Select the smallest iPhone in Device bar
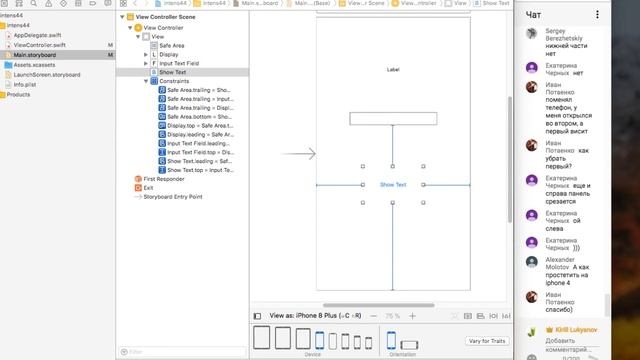The width and height of the screenshot is (640, 360). click(x=369, y=343)
